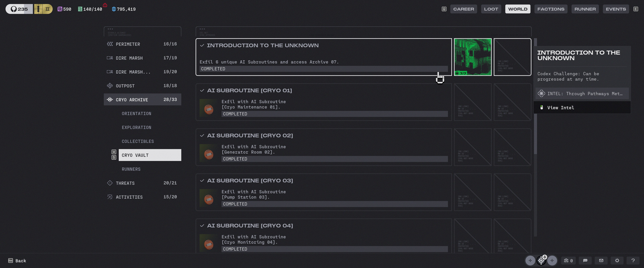644x268 pixels.
Task: Toggle the Introduction to the Unknown checkmark
Action: (x=202, y=45)
